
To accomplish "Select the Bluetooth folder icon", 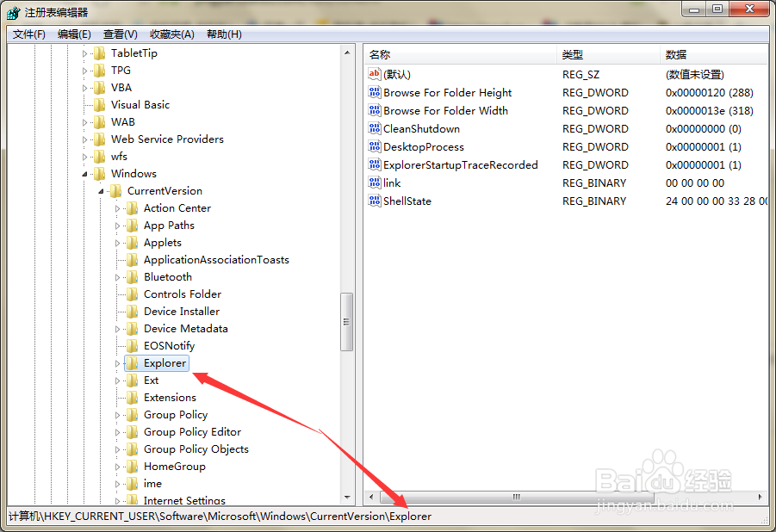I will click(132, 277).
